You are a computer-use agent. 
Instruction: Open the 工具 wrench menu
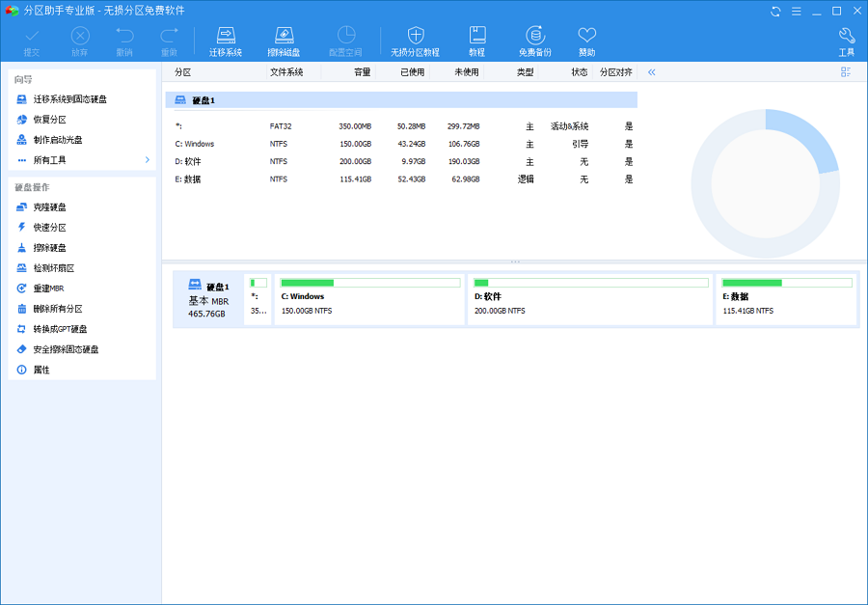[847, 41]
